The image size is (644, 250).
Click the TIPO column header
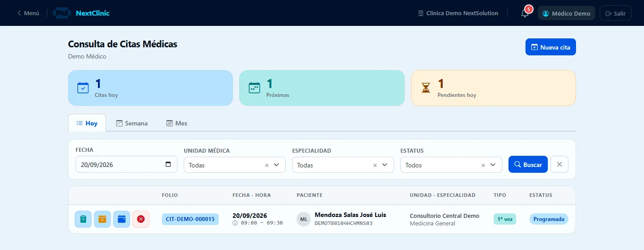(x=500, y=195)
